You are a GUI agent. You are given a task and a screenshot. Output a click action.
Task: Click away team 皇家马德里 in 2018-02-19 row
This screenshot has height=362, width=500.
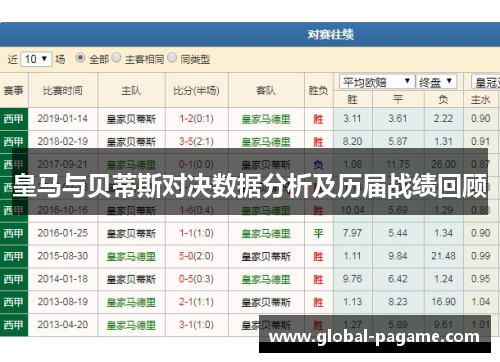tap(266, 142)
